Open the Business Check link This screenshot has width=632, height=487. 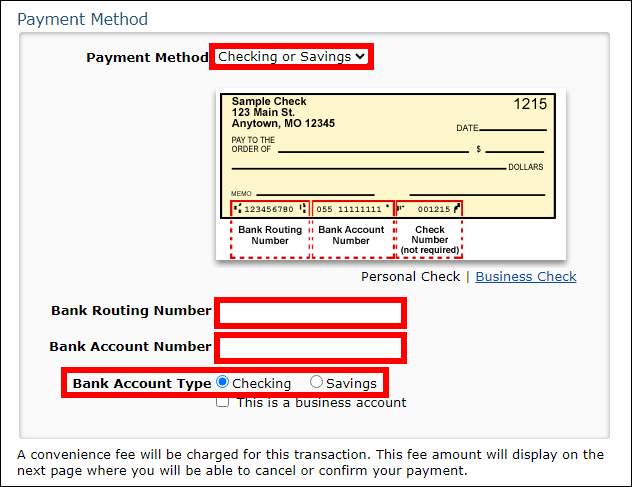click(x=526, y=277)
